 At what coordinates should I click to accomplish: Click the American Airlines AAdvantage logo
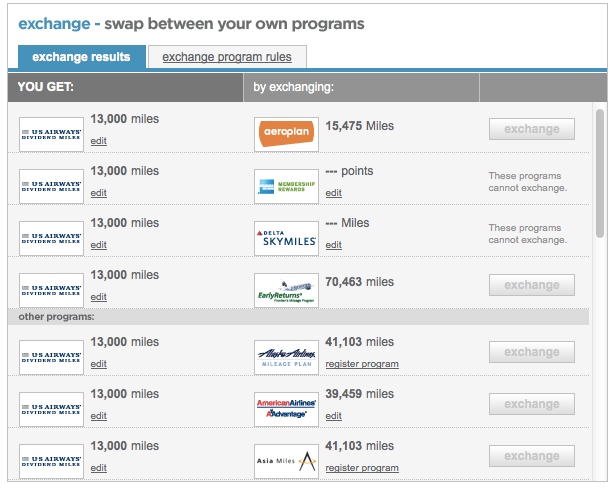click(286, 409)
